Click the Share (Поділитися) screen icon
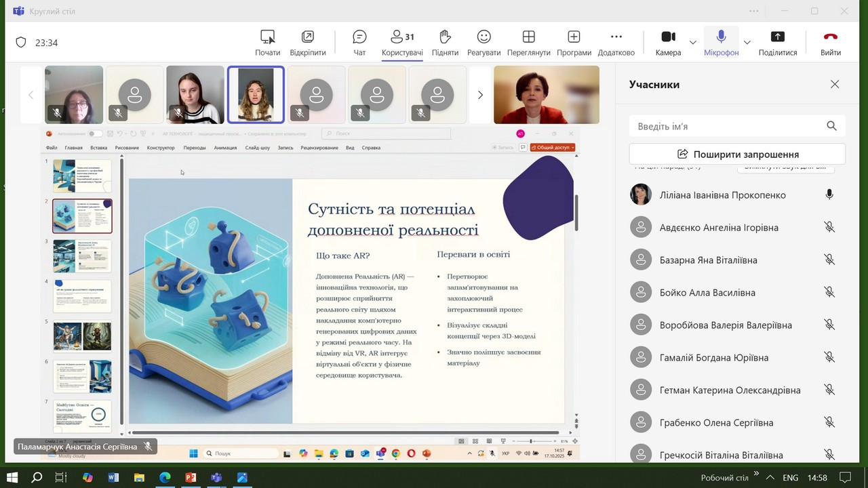The height and width of the screenshot is (488, 868). click(x=777, y=43)
